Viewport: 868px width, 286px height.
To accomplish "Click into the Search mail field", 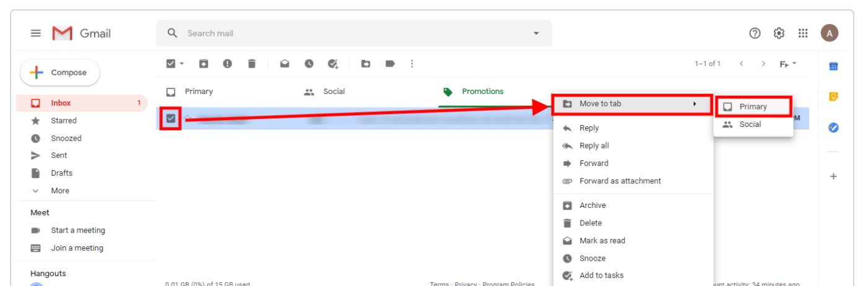I will coord(354,33).
